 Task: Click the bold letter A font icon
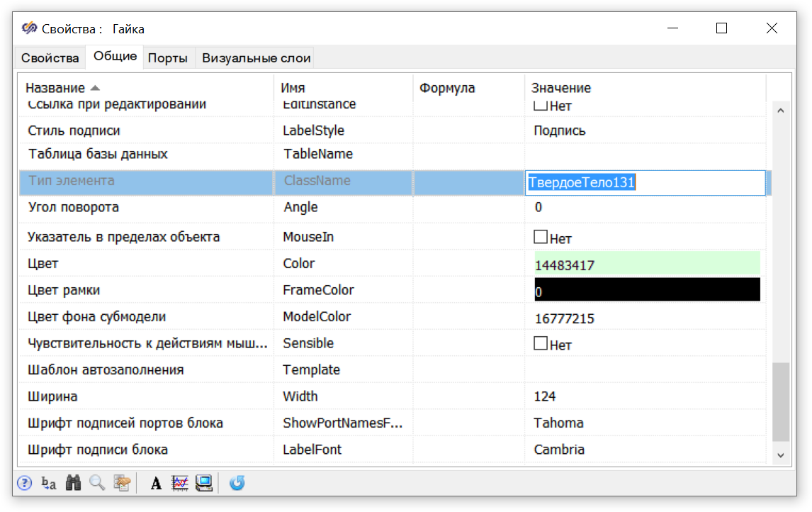pyautogui.click(x=155, y=483)
